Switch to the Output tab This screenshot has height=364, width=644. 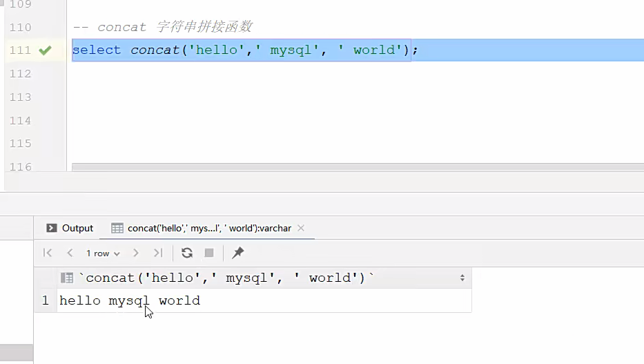(70, 228)
